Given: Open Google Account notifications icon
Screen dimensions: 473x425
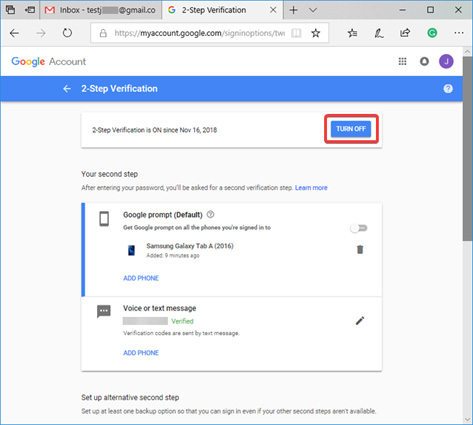Looking at the screenshot, I should tap(424, 61).
